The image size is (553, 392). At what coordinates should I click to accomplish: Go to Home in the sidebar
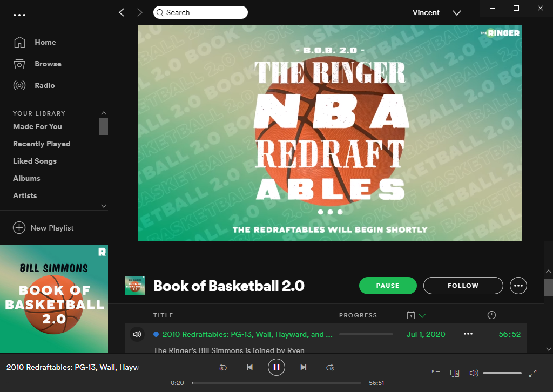click(x=45, y=42)
